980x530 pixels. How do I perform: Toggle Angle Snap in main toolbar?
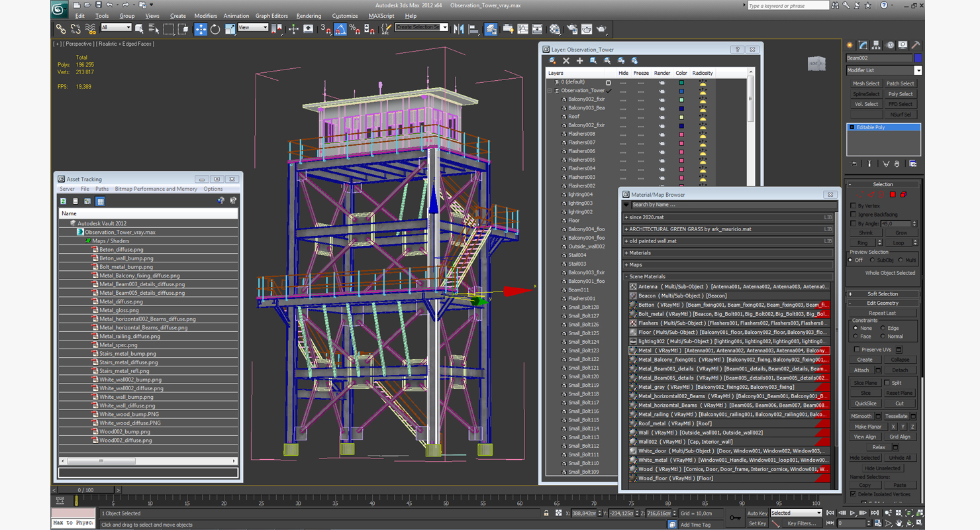coord(340,28)
